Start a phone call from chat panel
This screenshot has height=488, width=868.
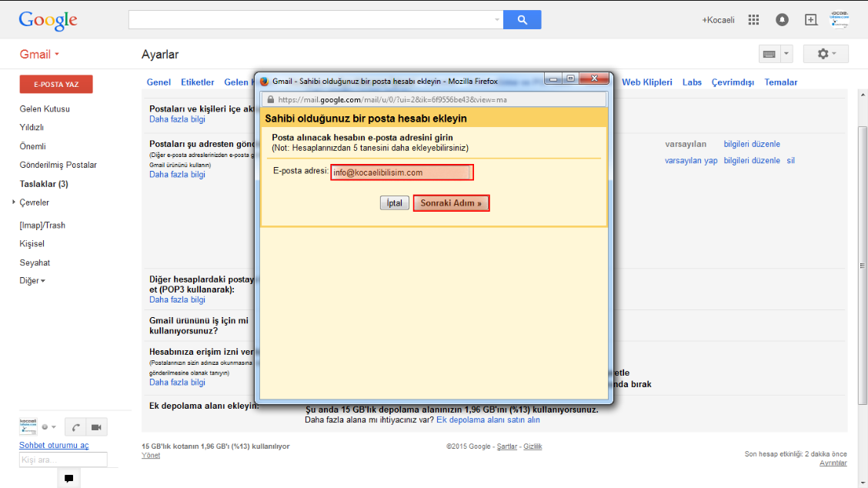tap(75, 427)
